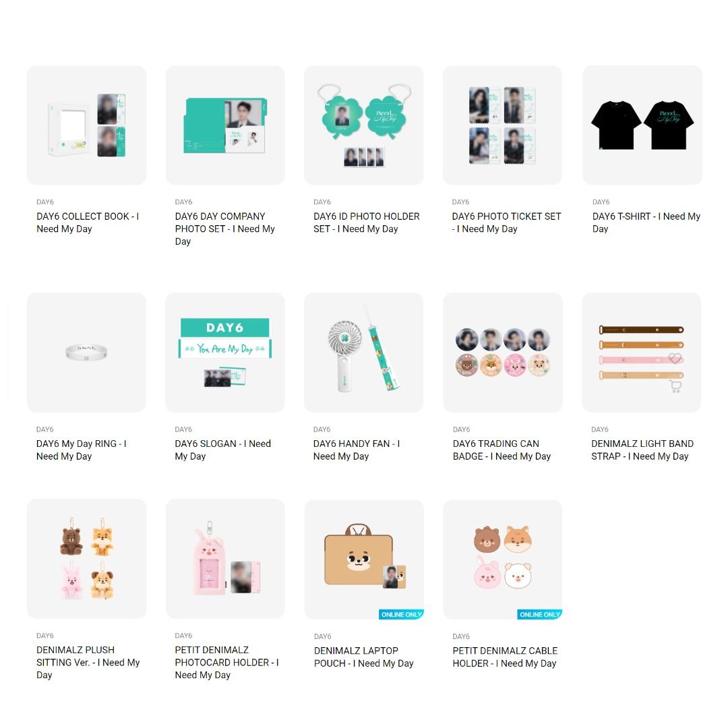Open the DAY6 COLLECT BOOK product image

point(87,125)
